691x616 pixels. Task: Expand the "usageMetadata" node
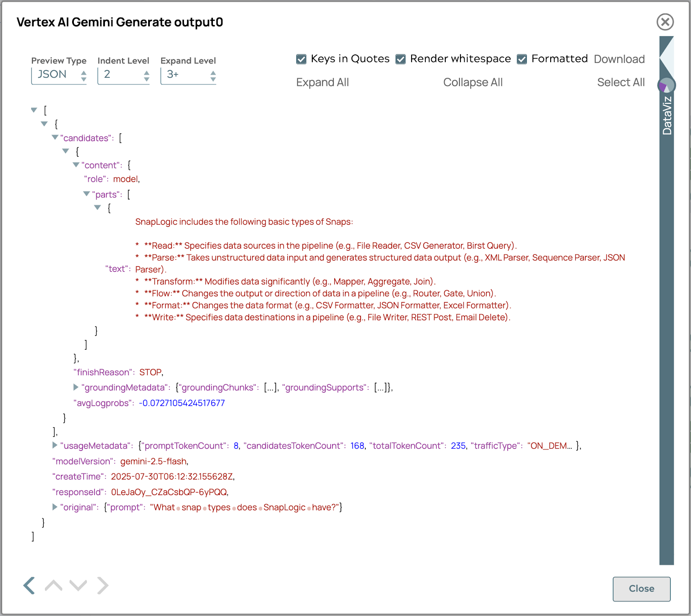55,445
